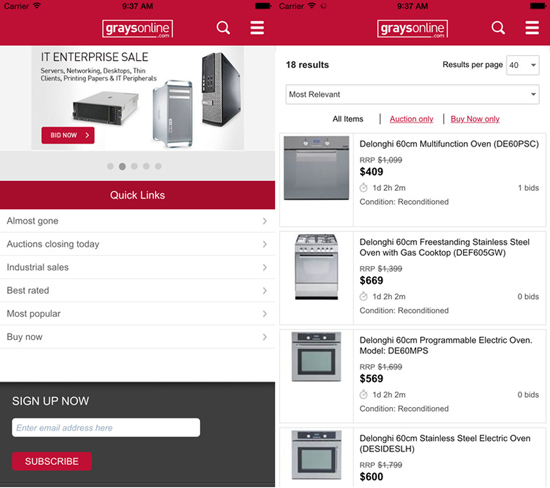550x488 pixels.
Task: Focus the email address input field
Action: [x=106, y=427]
